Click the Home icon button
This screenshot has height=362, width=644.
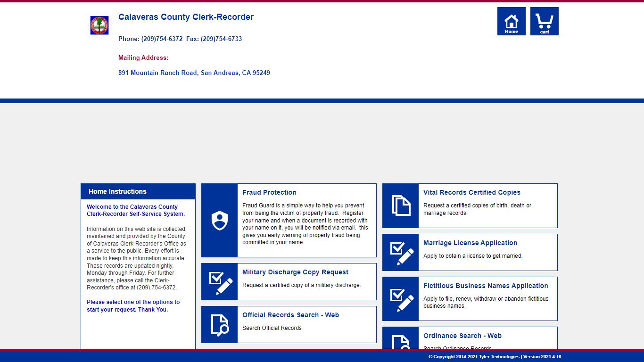pyautogui.click(x=512, y=21)
